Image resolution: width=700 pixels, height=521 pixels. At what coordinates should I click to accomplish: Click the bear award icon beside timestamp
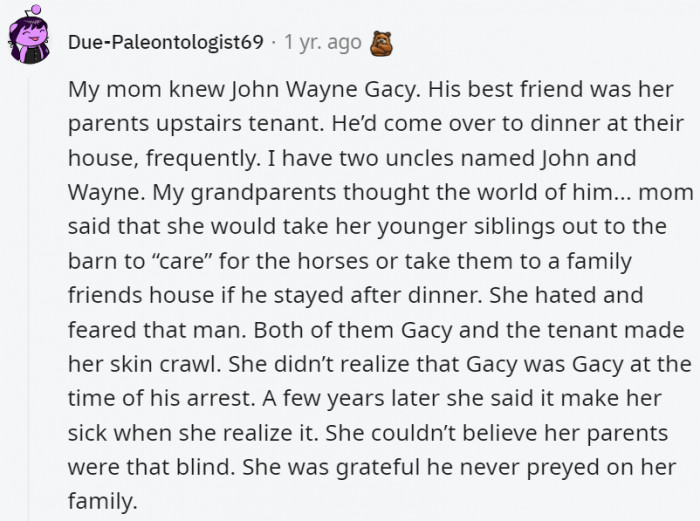point(381,43)
